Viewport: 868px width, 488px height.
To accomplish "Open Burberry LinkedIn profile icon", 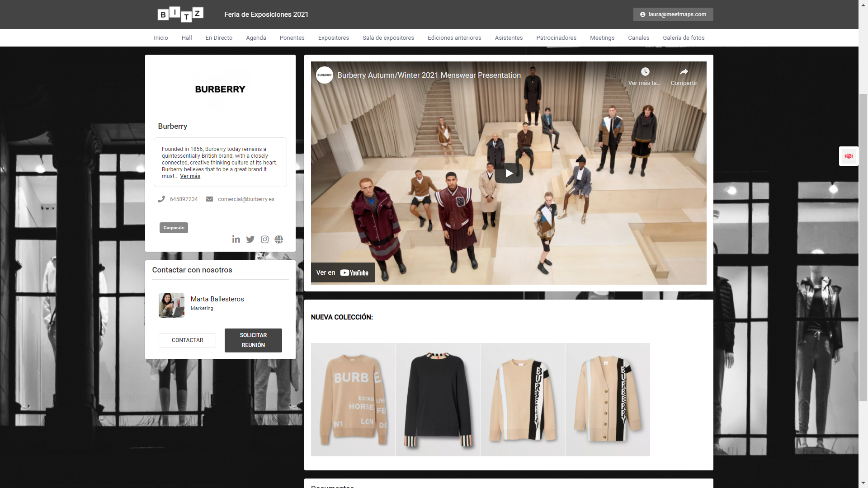I will pos(236,239).
